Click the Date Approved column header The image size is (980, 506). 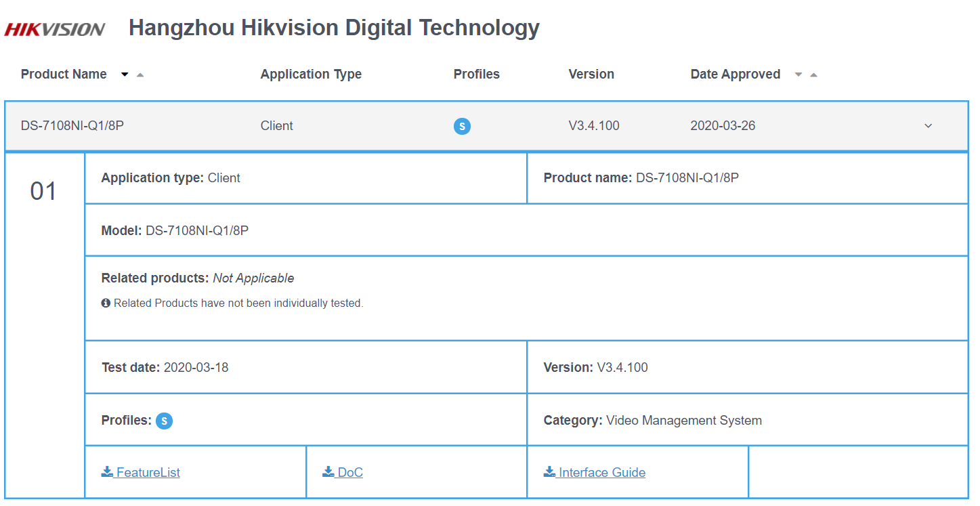click(736, 75)
